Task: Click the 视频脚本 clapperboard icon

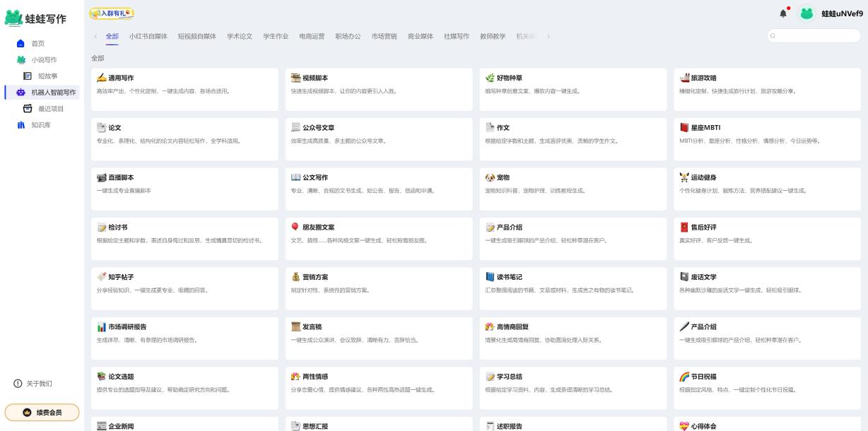Action: [296, 78]
